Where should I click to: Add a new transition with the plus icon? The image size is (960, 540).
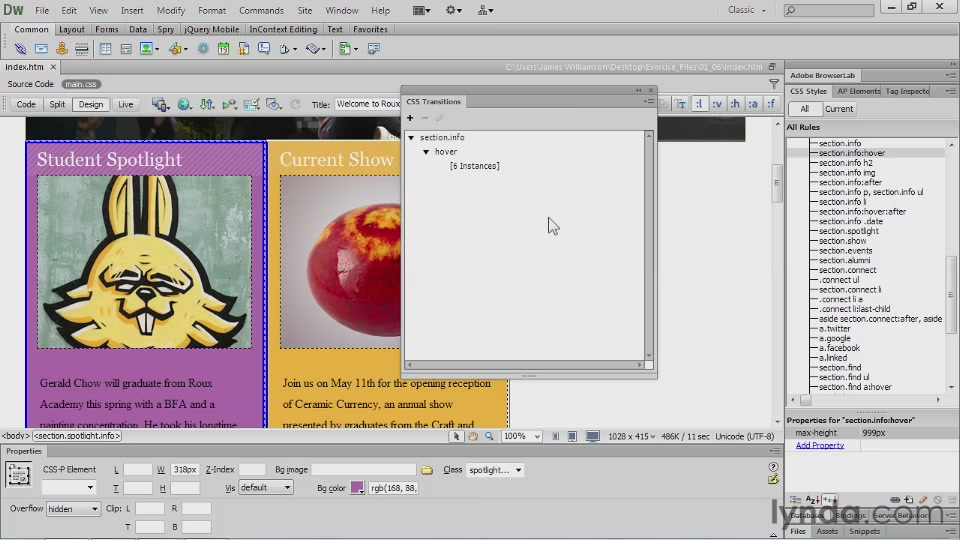[x=410, y=118]
